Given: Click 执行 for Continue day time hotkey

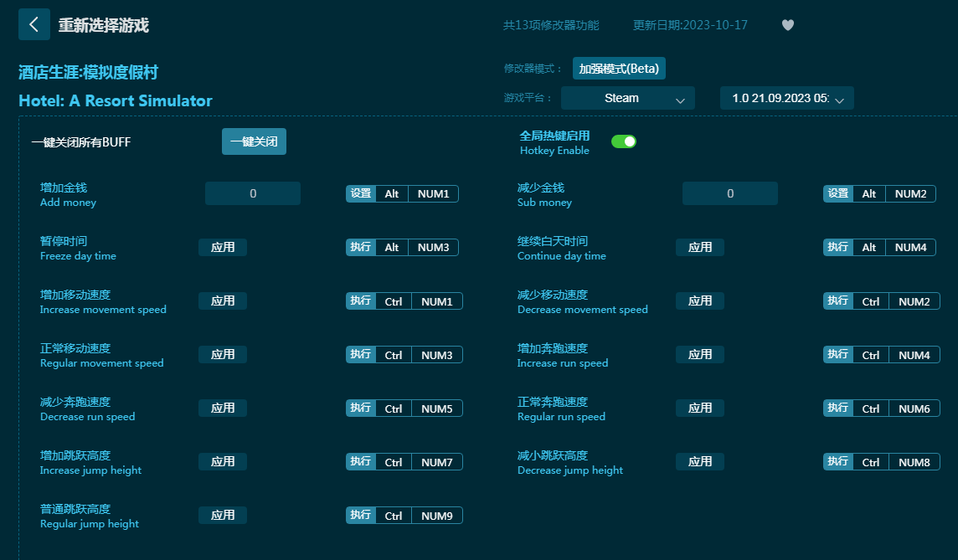Looking at the screenshot, I should click(x=837, y=247).
